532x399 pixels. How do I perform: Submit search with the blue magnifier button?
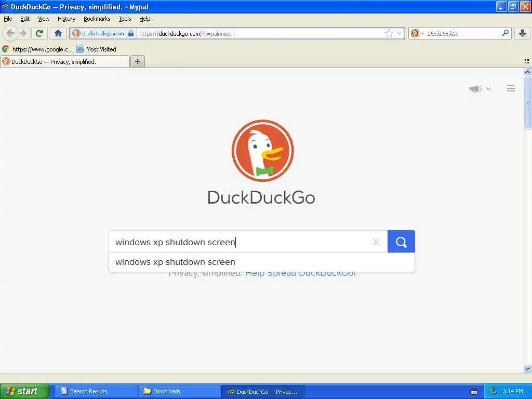click(x=401, y=242)
